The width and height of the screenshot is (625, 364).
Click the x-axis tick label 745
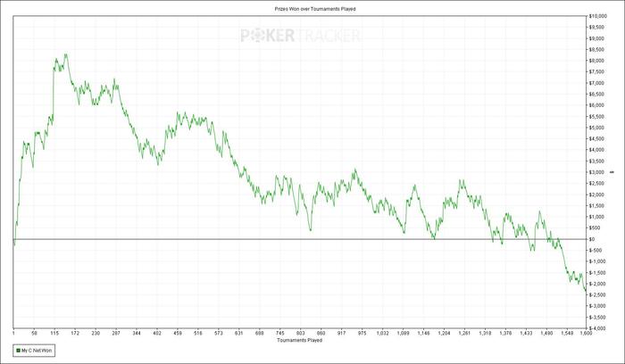click(280, 333)
